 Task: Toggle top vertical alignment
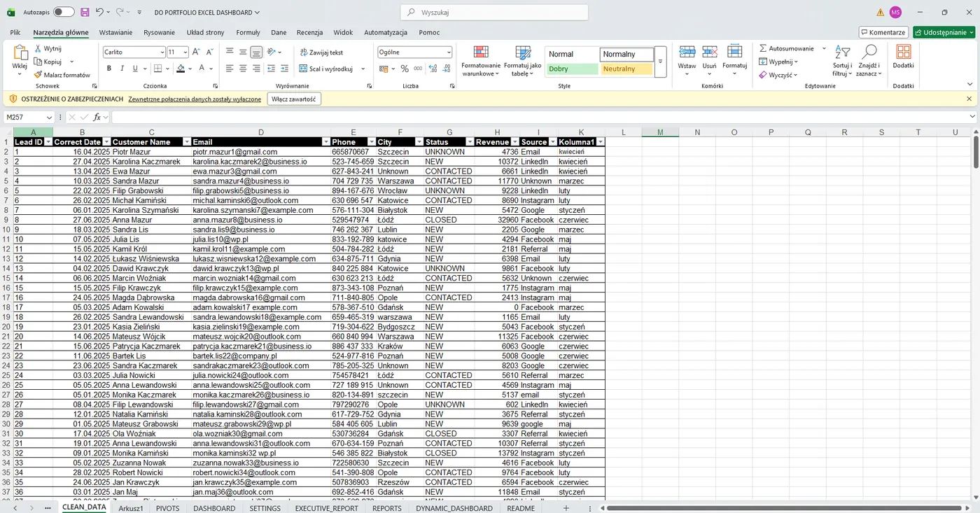[x=230, y=52]
